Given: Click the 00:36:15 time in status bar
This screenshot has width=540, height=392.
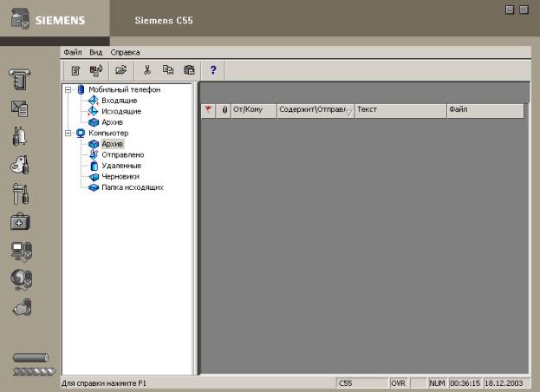Looking at the screenshot, I should tap(465, 383).
